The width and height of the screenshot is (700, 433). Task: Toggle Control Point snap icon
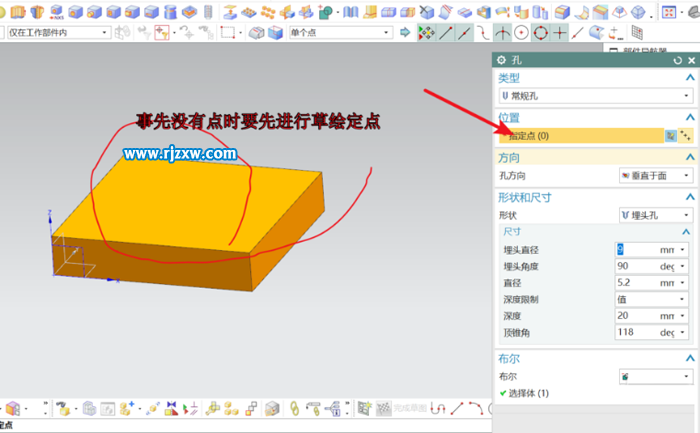tap(483, 33)
